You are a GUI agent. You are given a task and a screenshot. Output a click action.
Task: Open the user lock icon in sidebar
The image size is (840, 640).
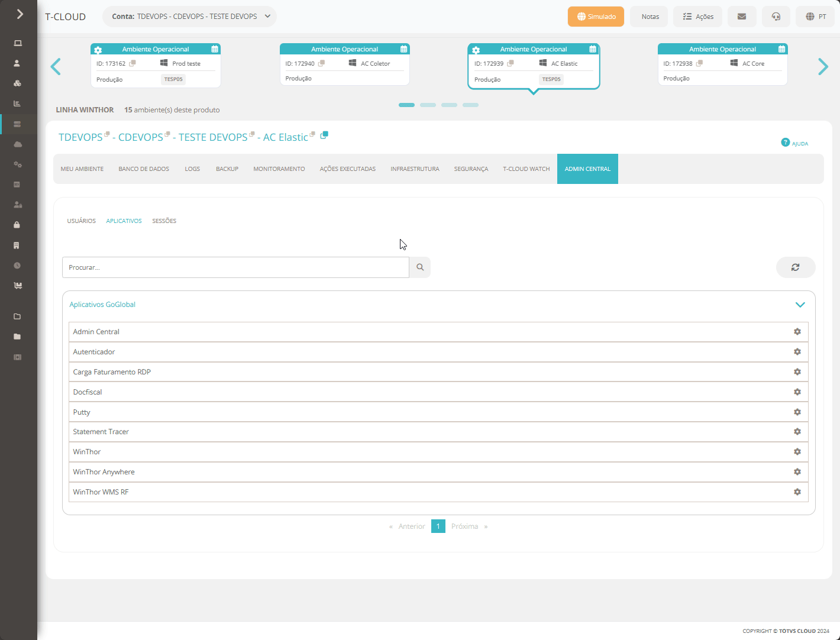pos(18,205)
